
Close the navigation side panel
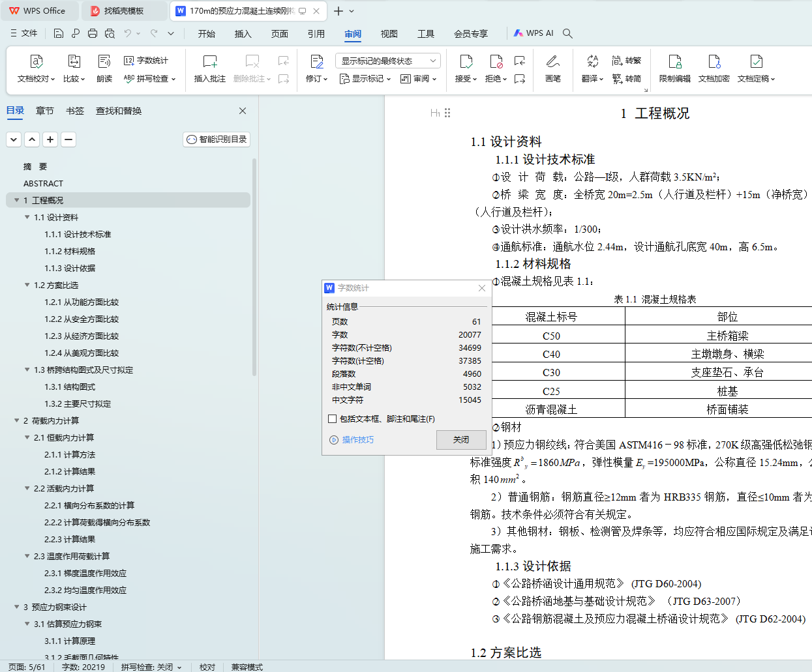click(x=243, y=111)
